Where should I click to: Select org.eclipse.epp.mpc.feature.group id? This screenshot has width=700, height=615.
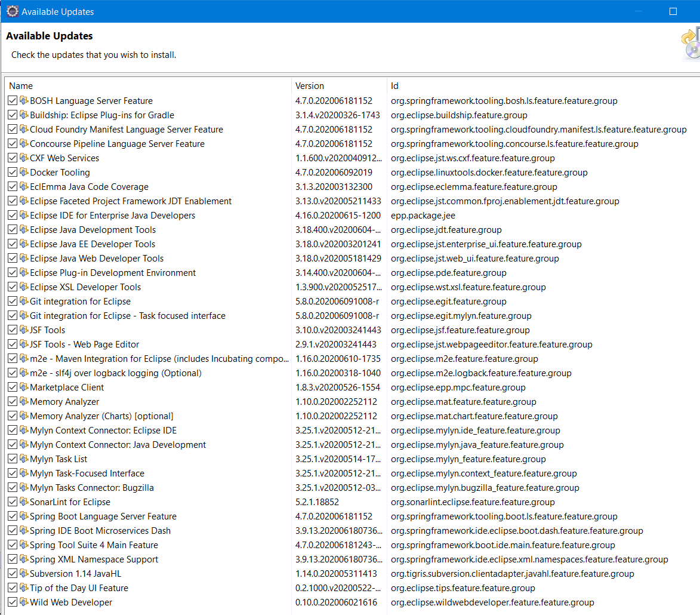pyautogui.click(x=458, y=388)
